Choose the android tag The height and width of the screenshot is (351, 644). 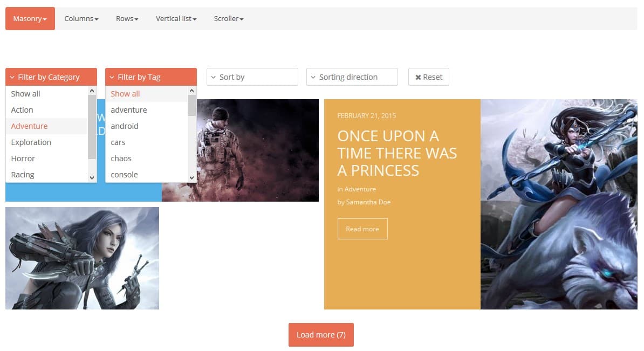147,126
